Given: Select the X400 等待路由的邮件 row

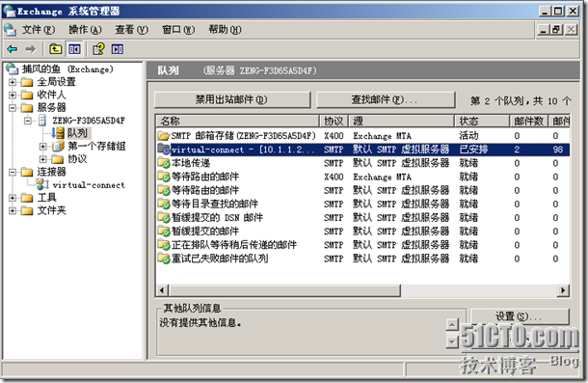Looking at the screenshot, I should (x=363, y=177).
